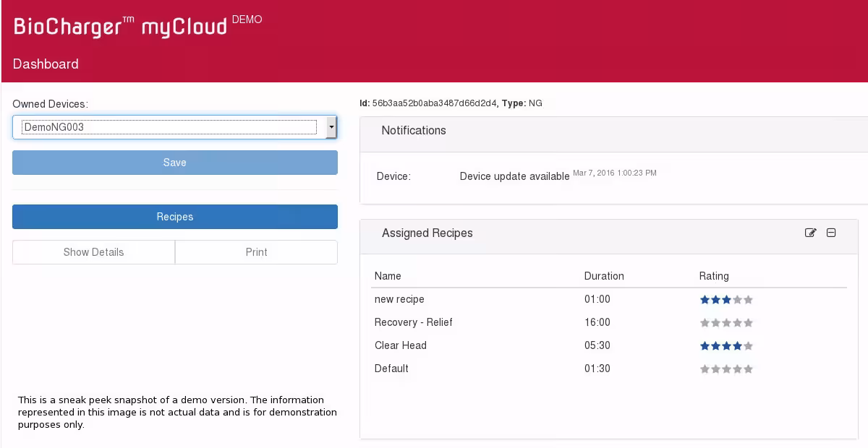Select the 'Recovery - Relief' recipe
Image resolution: width=868 pixels, height=448 pixels.
pos(413,322)
